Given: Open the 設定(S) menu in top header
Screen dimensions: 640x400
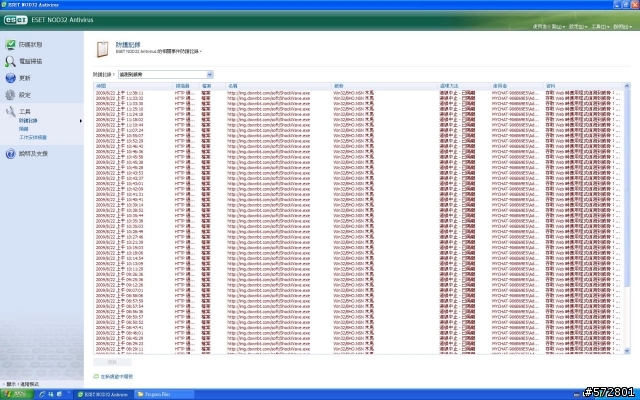Looking at the screenshot, I should [578, 27].
